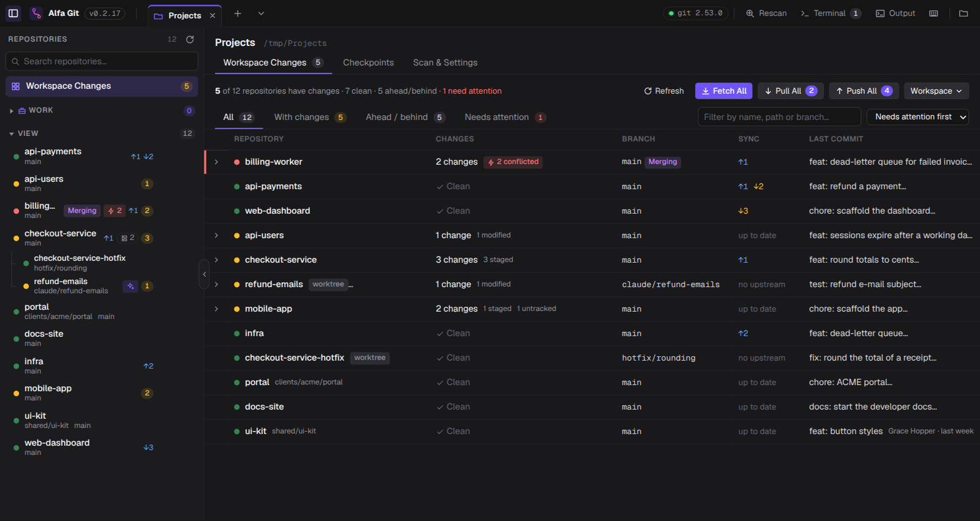This screenshot has width=980, height=521.
Task: Collapse the sidebar with handle arrow
Action: pyautogui.click(x=205, y=274)
